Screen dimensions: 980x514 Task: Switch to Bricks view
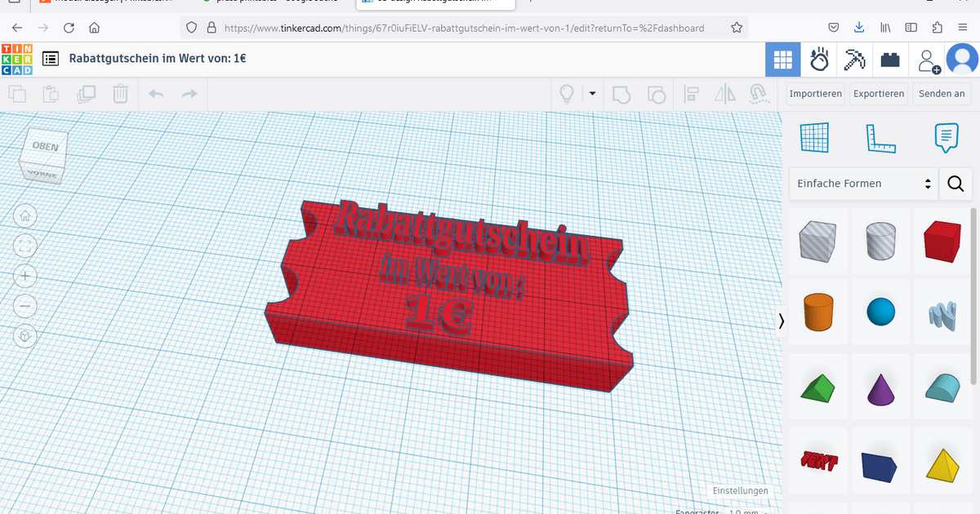(889, 59)
